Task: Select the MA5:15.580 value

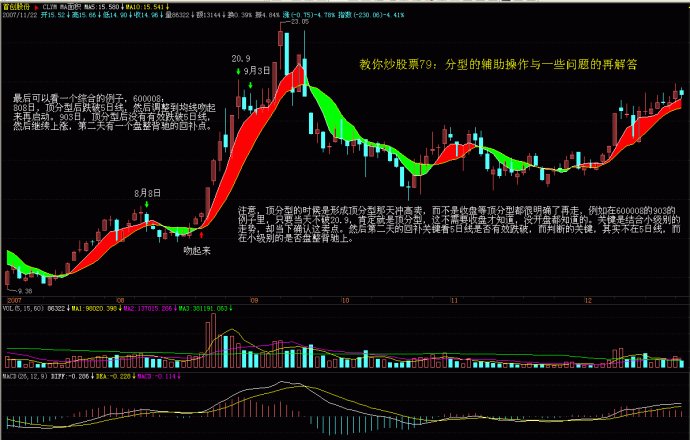Action: (x=102, y=7)
